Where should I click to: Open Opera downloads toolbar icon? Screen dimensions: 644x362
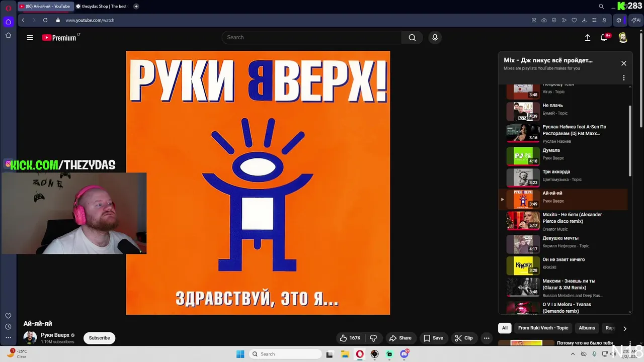(584, 20)
